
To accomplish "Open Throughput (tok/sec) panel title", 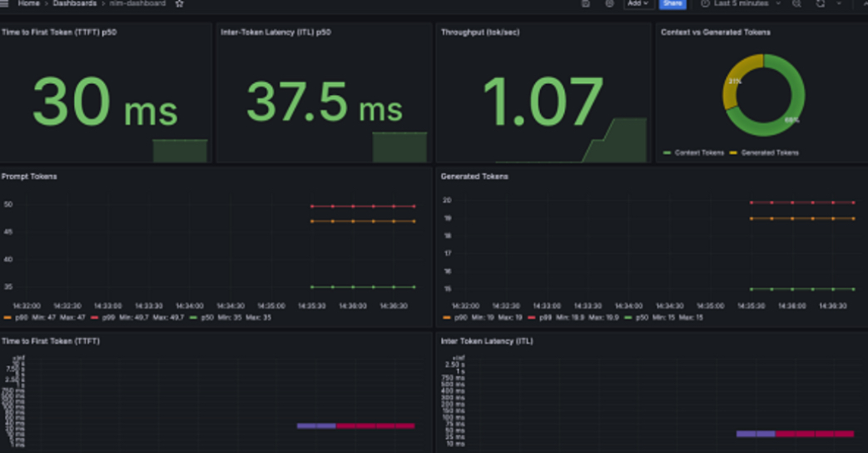I will tap(480, 32).
